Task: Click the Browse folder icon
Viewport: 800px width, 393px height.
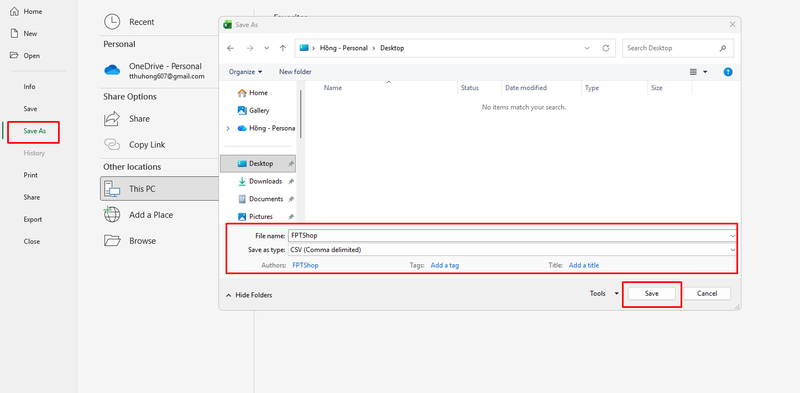Action: [112, 240]
